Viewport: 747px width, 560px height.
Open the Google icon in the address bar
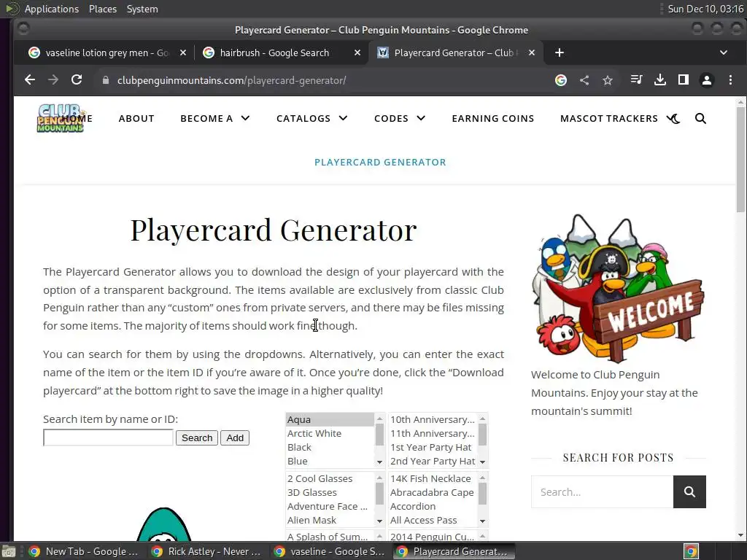pyautogui.click(x=561, y=80)
